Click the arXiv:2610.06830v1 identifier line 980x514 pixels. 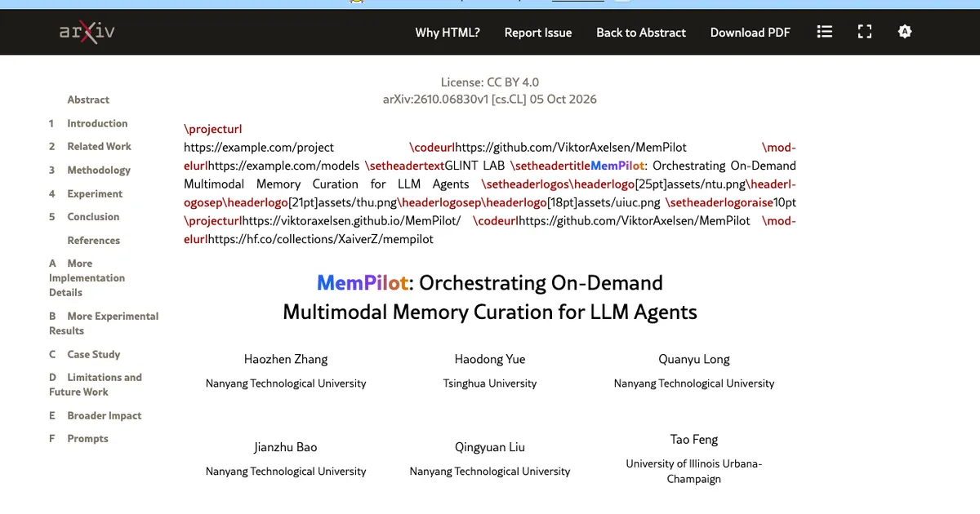pos(490,100)
